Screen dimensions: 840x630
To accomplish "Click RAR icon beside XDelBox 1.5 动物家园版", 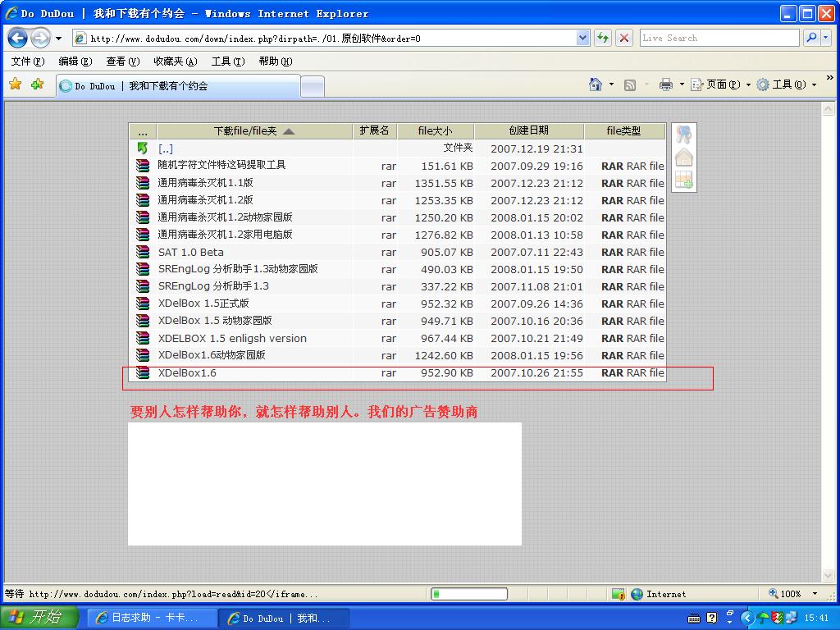I will [x=143, y=321].
